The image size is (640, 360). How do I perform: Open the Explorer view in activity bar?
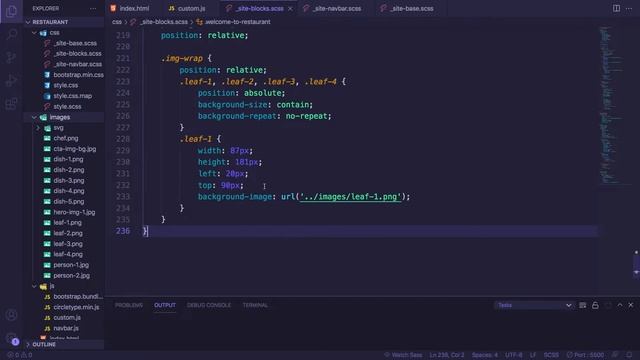(11, 11)
